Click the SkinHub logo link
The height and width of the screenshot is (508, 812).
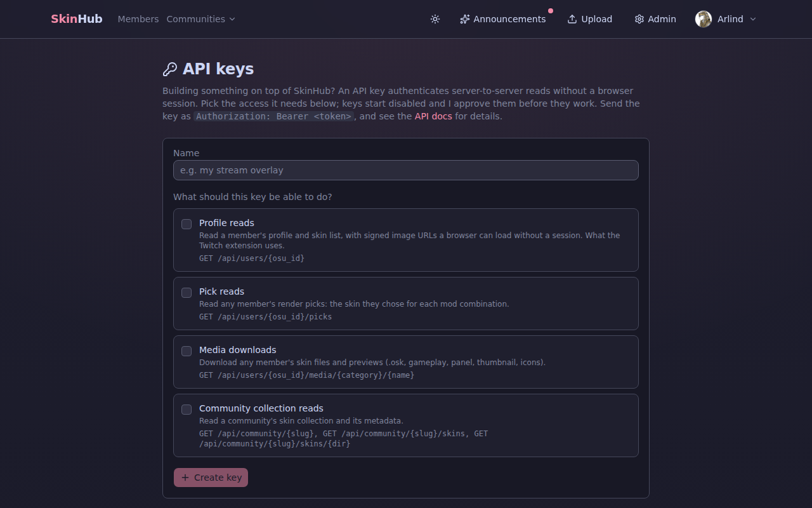(x=77, y=19)
